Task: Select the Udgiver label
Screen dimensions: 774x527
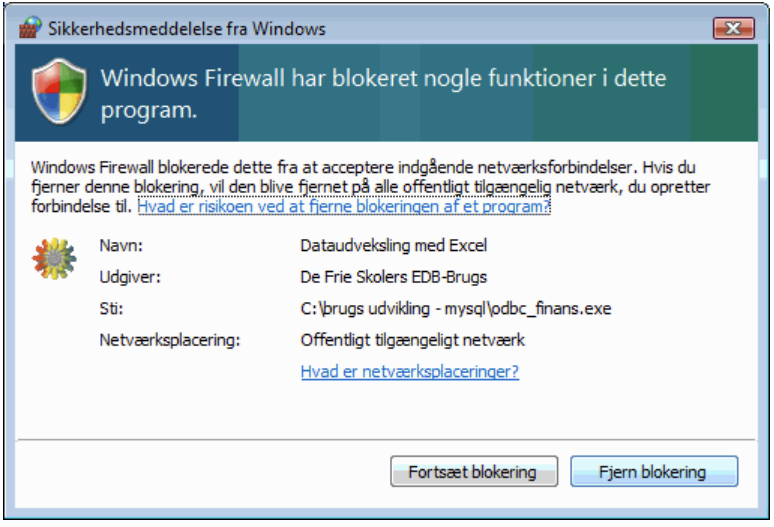Action: pos(130,277)
